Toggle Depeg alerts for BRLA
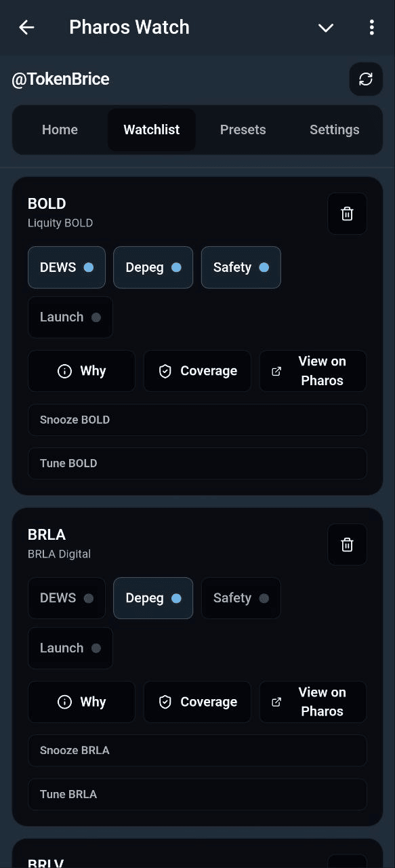Viewport: 395px width, 868px height. [x=153, y=598]
